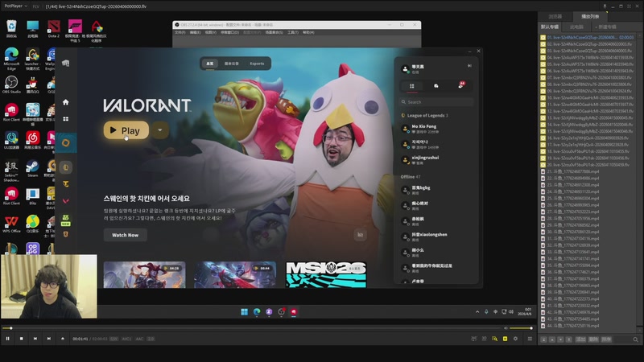Click the AAC audio codec label
This screenshot has width=644, height=362.
point(139,339)
